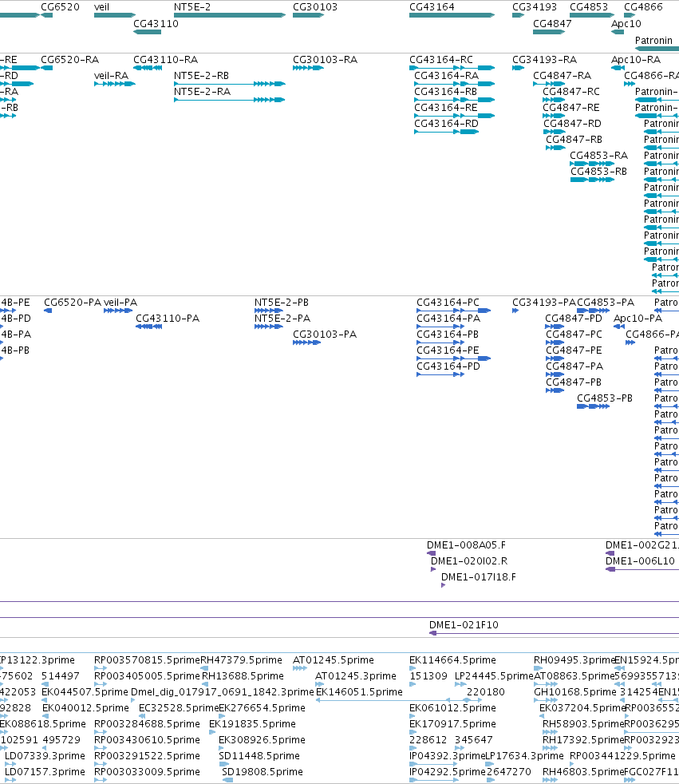Select protein veil-PA
The width and height of the screenshot is (679, 784).
point(120,303)
